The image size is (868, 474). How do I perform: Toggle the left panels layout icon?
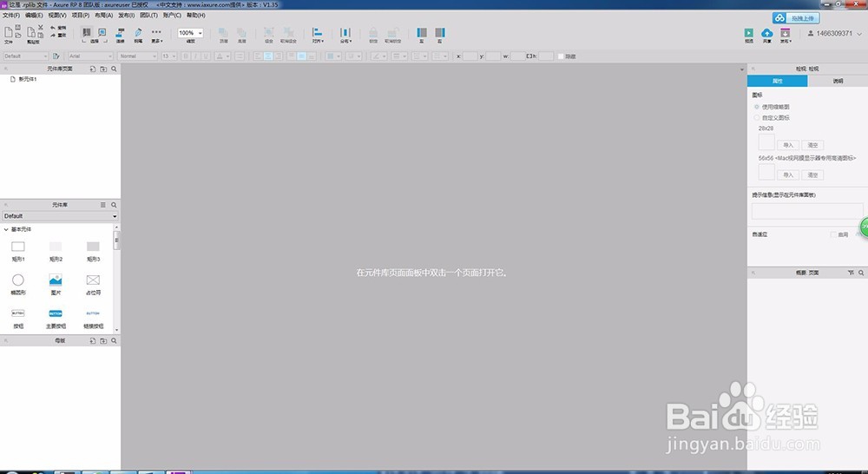pyautogui.click(x=421, y=33)
